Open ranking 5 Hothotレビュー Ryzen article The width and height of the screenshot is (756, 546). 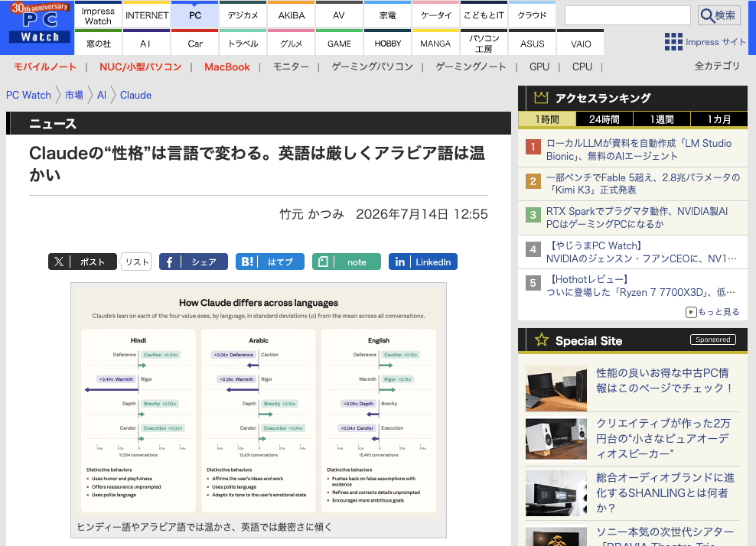[640, 286]
